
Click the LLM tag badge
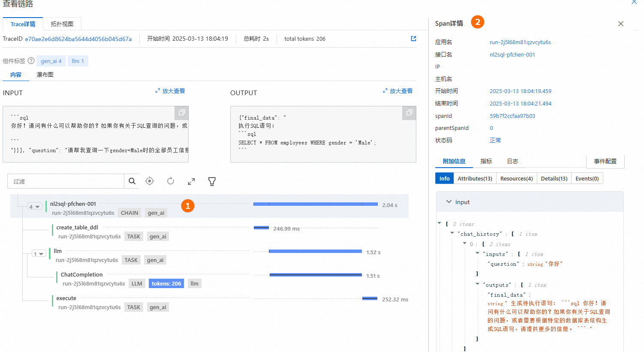point(137,283)
